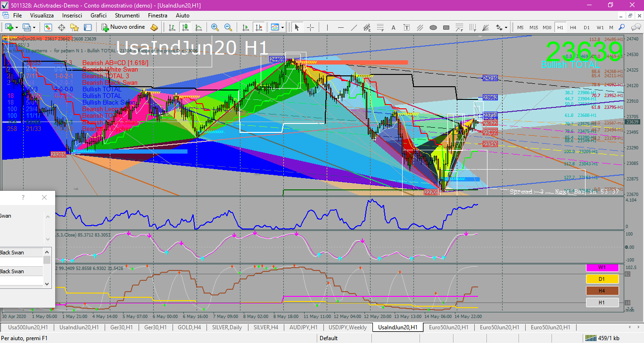Select the Fibonacci time zones tool
Screen dimensions: 644x343
[x=472, y=27]
